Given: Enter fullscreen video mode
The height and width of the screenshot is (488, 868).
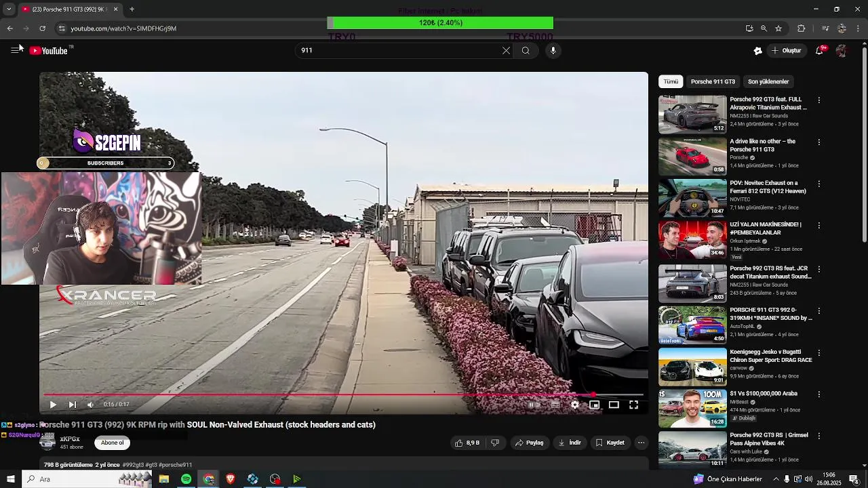Looking at the screenshot, I should tap(633, 405).
